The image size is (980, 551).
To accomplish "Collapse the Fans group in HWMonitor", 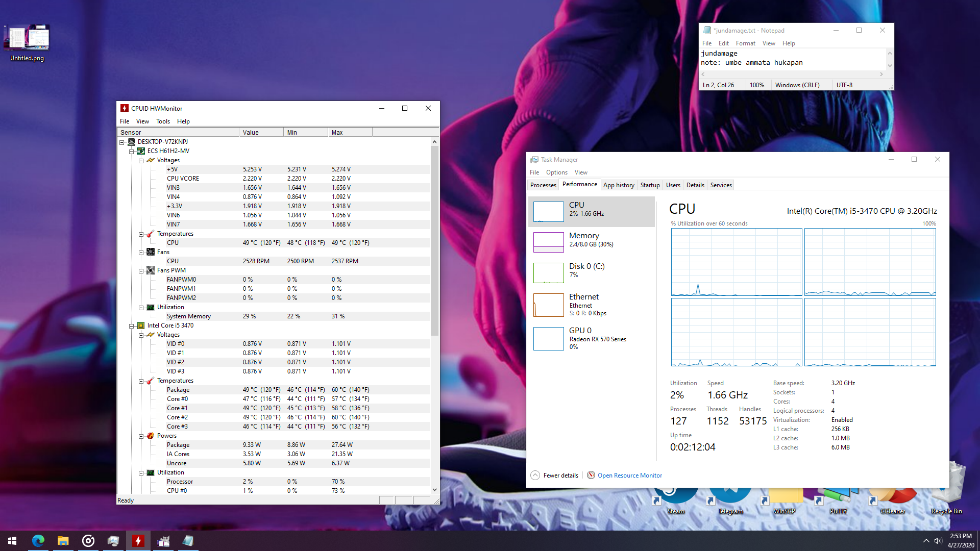I will pos(141,253).
